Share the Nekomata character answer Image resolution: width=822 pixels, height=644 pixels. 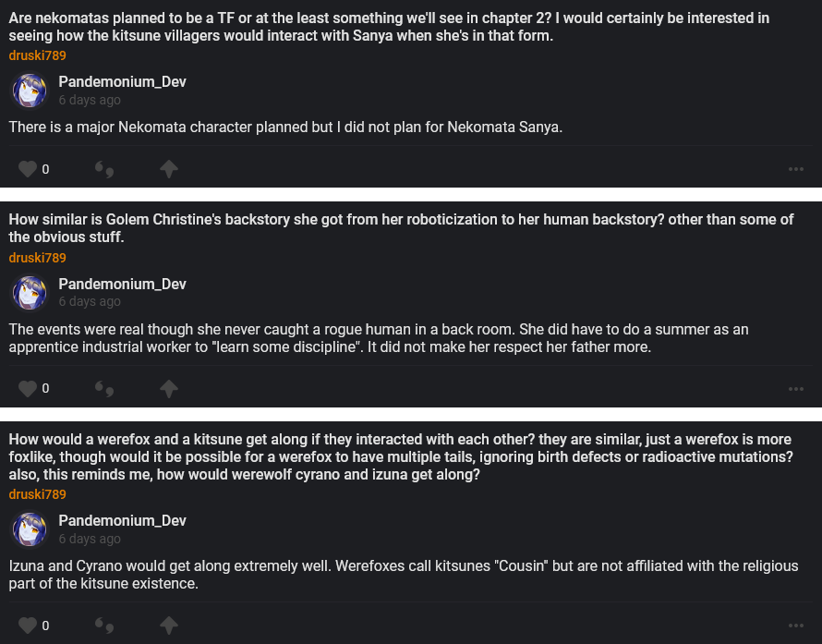pos(168,169)
